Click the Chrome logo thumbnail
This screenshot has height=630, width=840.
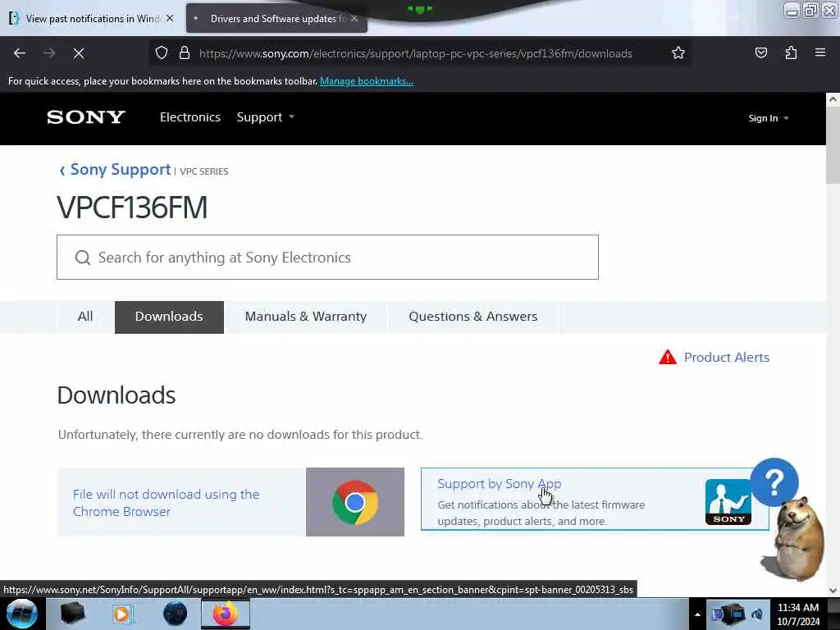point(355,502)
